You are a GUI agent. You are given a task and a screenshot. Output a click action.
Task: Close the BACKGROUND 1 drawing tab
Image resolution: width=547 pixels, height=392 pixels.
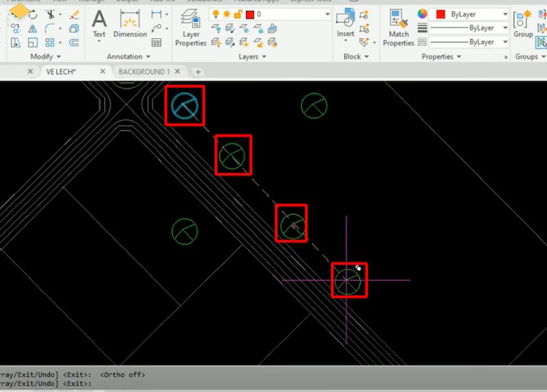click(x=178, y=71)
